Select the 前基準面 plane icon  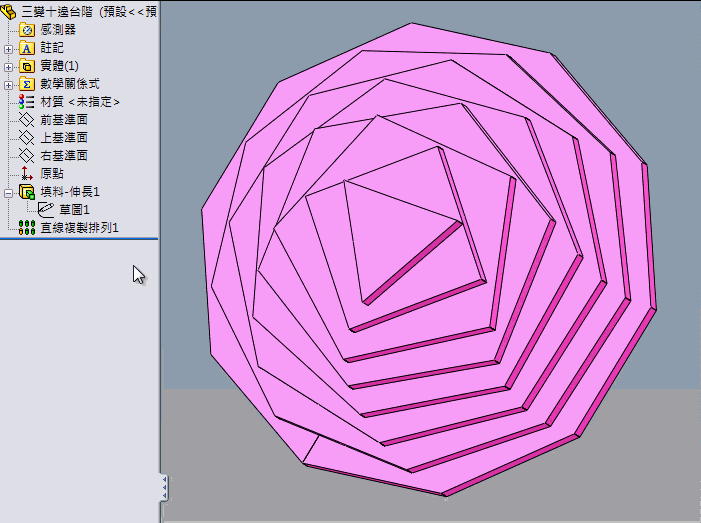click(x=27, y=120)
